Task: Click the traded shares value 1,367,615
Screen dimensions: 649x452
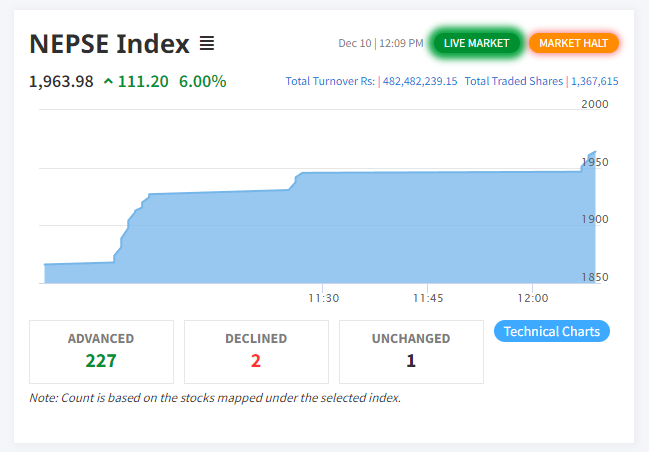Action: (594, 81)
